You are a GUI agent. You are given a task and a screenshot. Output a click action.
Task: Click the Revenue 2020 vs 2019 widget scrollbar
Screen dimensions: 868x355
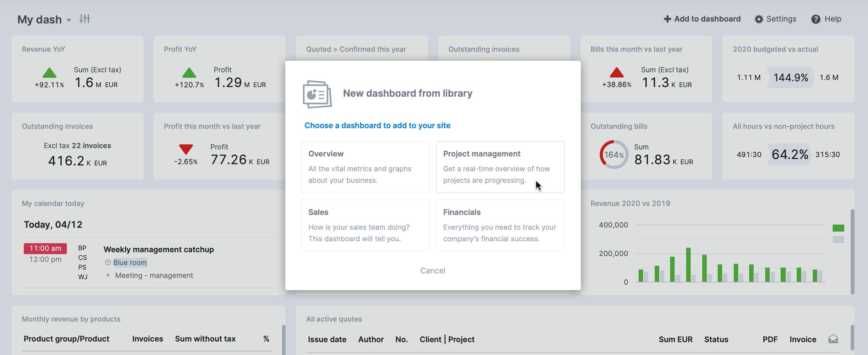[x=852, y=252]
